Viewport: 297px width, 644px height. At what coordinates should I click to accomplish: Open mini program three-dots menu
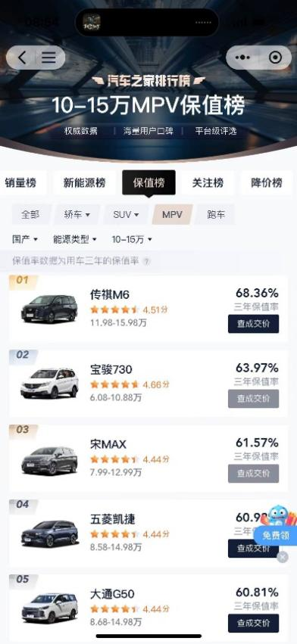point(242,57)
